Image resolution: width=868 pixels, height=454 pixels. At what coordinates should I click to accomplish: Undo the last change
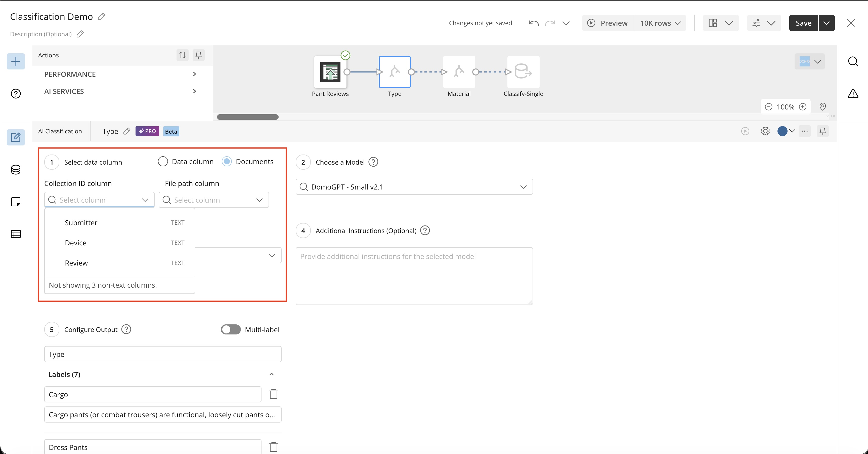pos(534,23)
